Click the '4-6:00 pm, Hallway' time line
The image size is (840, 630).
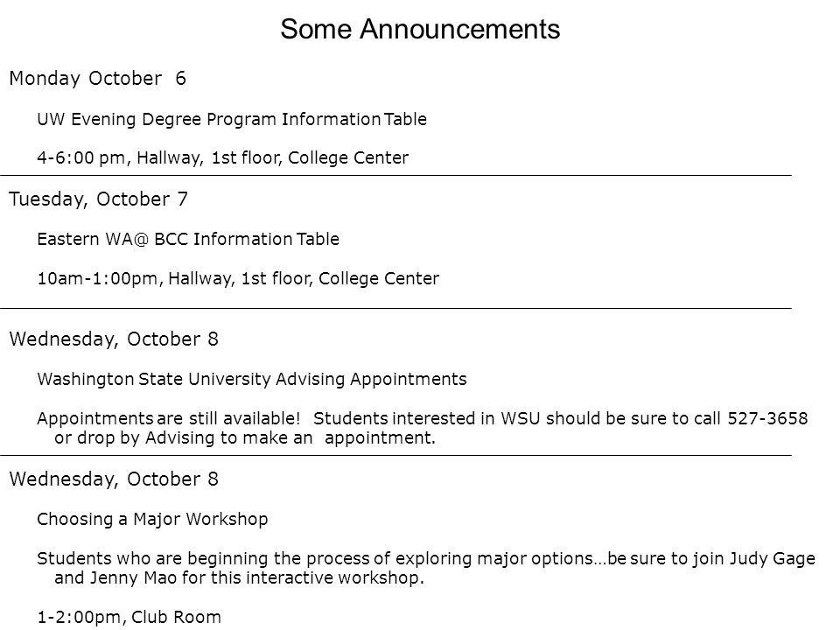223,157
